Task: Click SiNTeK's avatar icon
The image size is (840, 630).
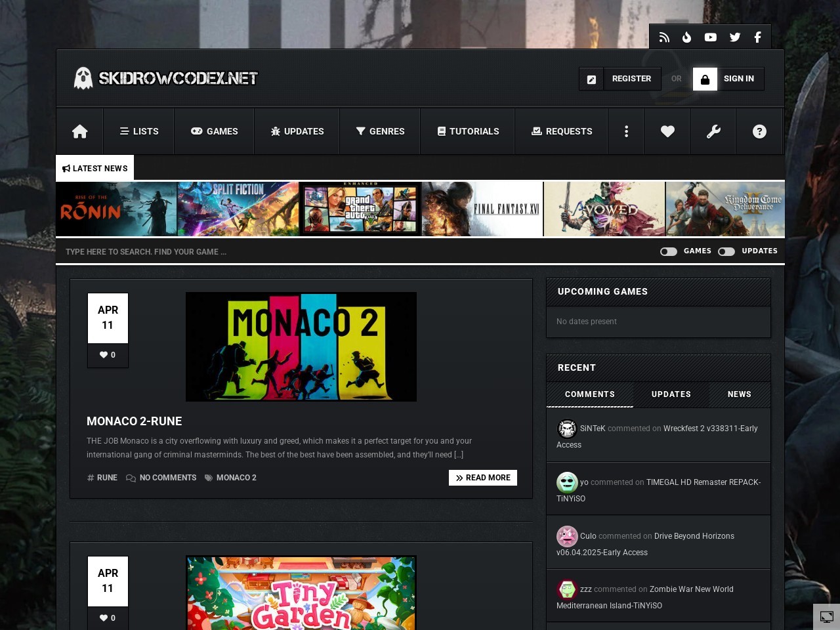Action: click(x=567, y=429)
